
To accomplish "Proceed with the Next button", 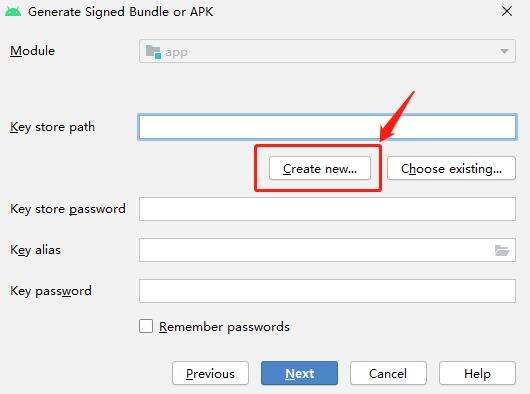I will [x=299, y=373].
